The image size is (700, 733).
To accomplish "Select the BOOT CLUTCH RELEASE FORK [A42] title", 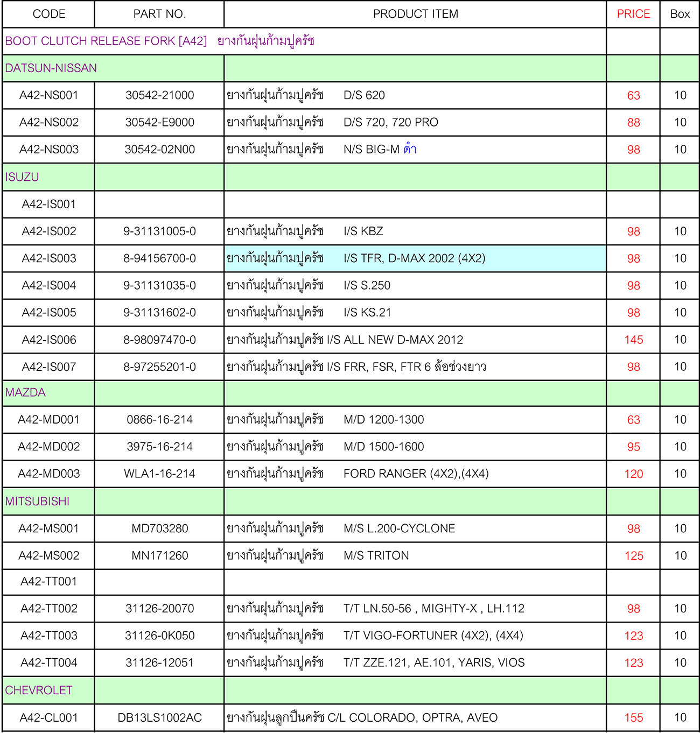I will [160, 41].
